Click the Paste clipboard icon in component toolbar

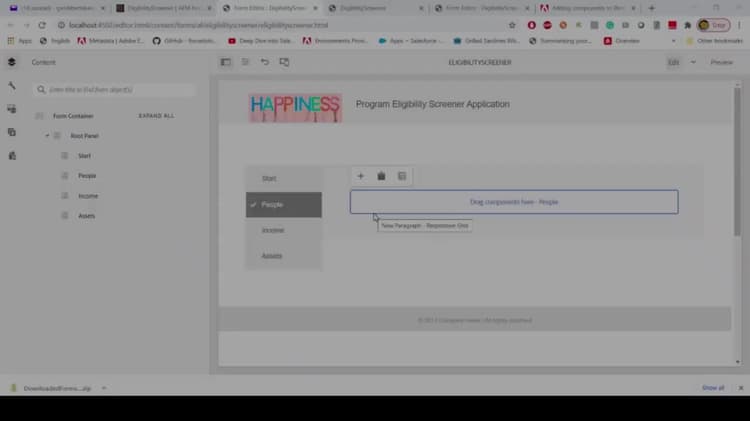[381, 176]
